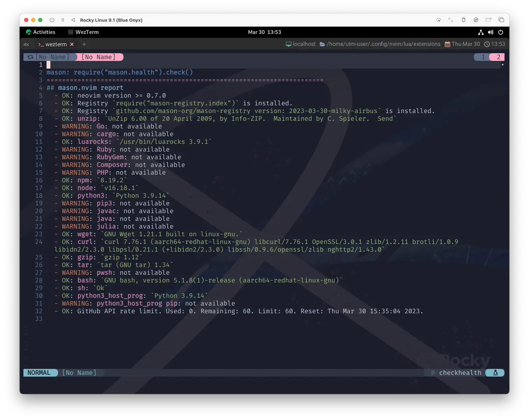The width and height of the screenshot is (529, 420).
Task: Open the Mar 30 13:53 clock menu
Action: coord(264,32)
